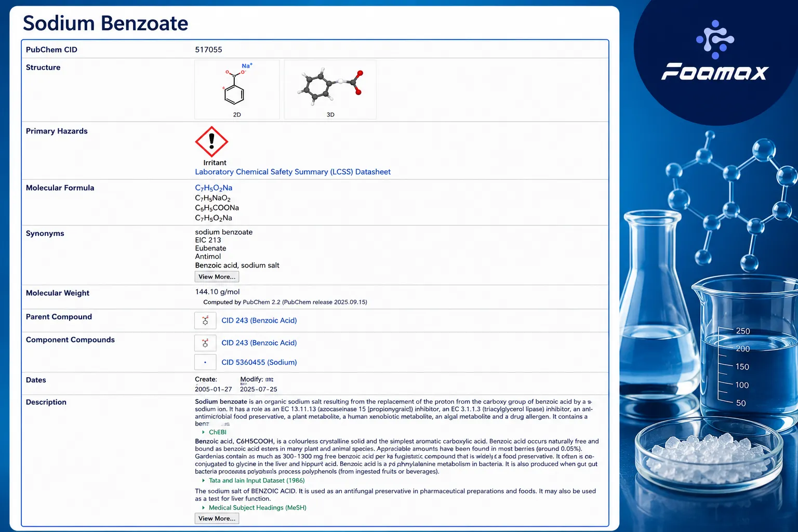
Task: Expand the Tata and Iain Input Dataset source
Action: (x=203, y=481)
